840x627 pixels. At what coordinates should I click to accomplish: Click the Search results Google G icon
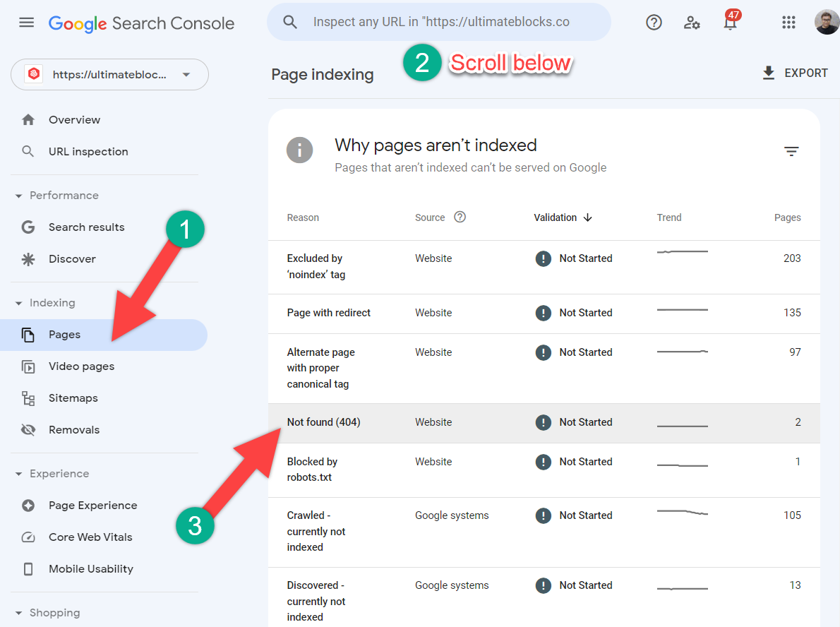coord(28,227)
